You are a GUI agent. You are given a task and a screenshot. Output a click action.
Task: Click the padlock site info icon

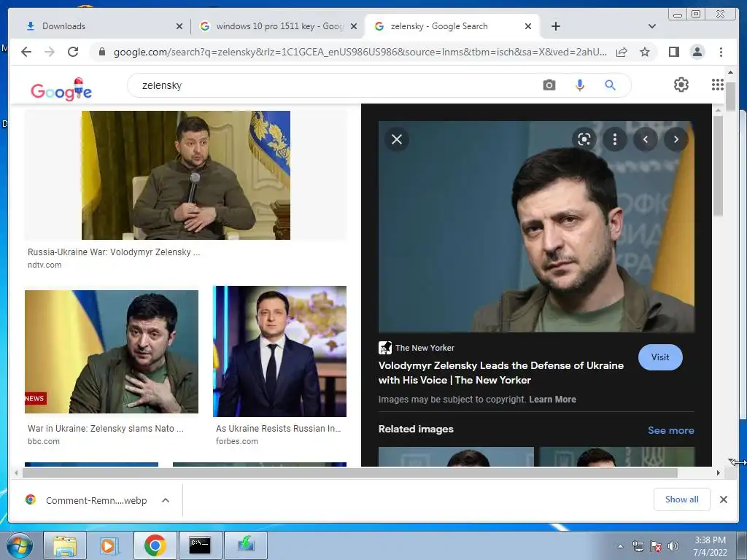[101, 52]
